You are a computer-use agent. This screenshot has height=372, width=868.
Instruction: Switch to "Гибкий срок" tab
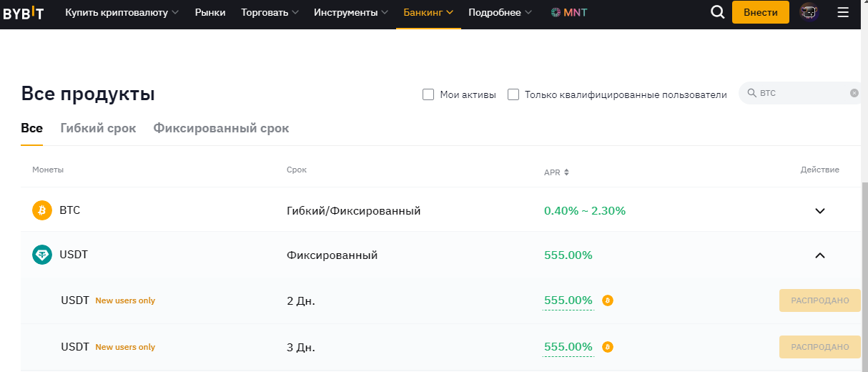pos(98,128)
